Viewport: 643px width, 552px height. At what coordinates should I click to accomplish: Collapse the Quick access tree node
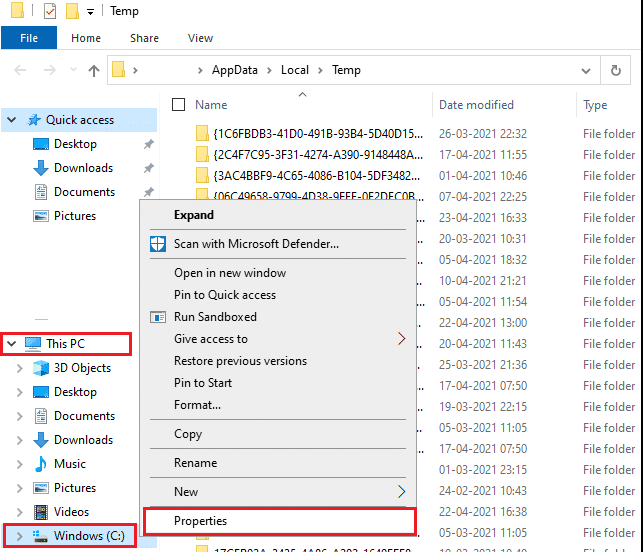point(11,120)
